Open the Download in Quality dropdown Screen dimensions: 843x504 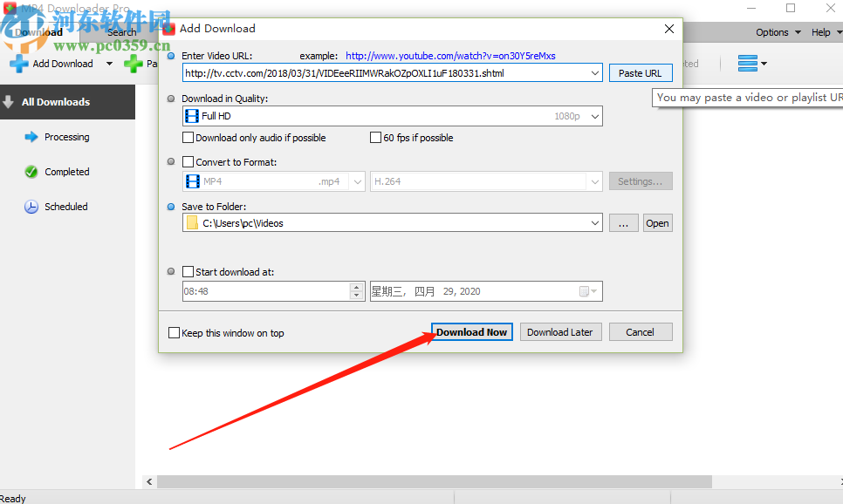[x=594, y=115]
